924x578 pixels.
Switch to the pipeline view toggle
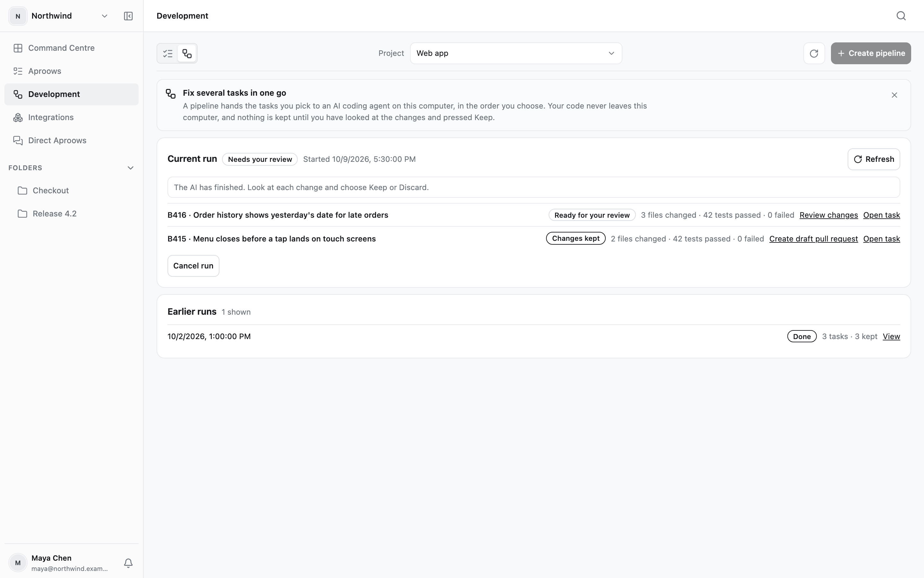[187, 54]
